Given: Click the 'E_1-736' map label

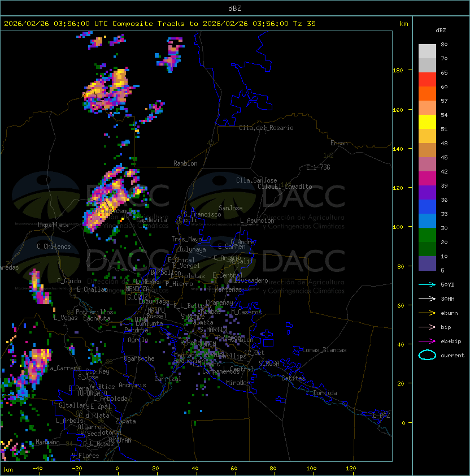Looking at the screenshot, I should (318, 167).
